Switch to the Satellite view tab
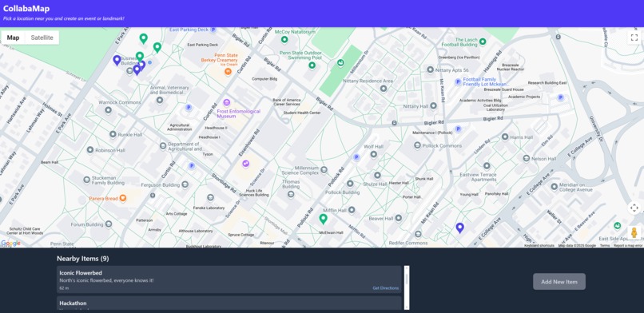644x313 pixels. point(42,38)
